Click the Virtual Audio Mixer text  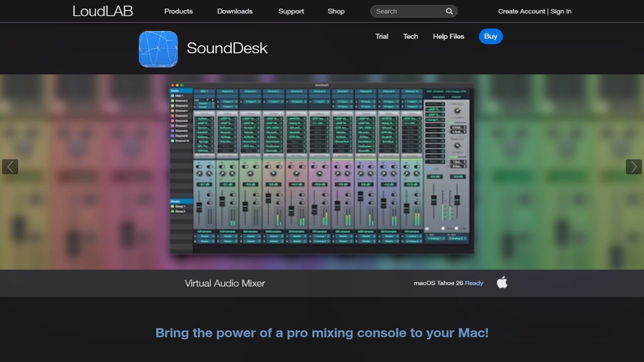[225, 283]
